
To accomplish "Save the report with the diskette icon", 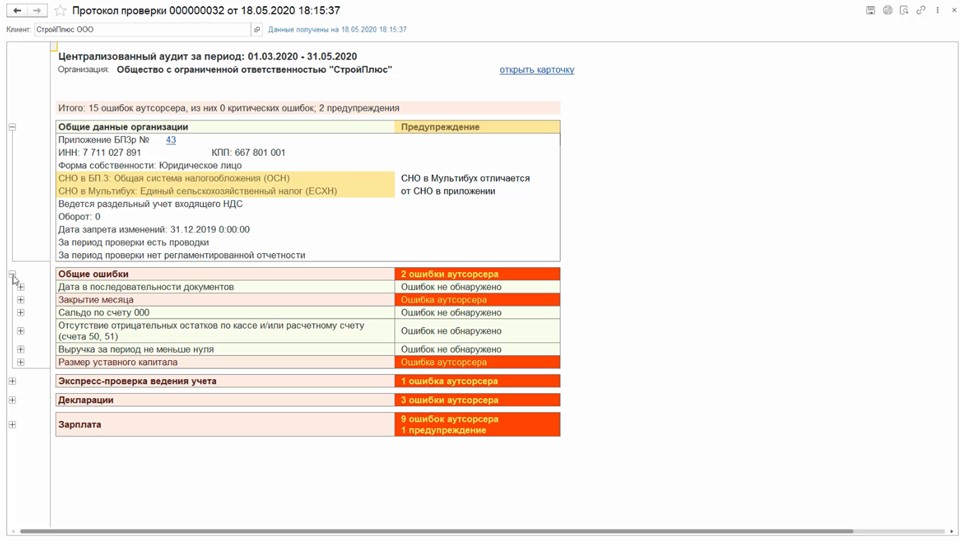I will click(870, 11).
